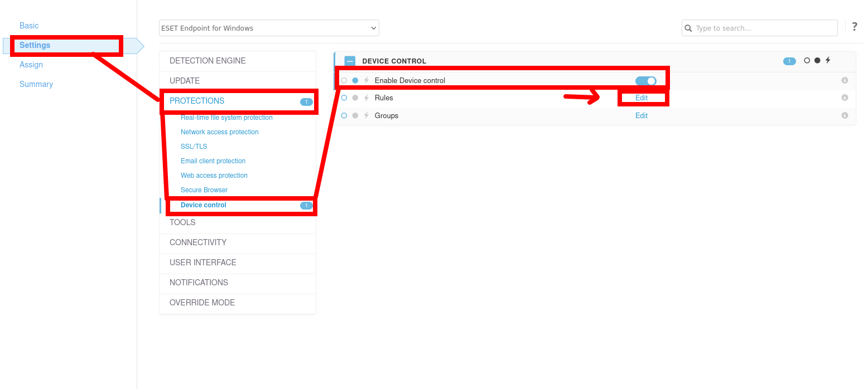Expand the Detection Engine category
This screenshot has height=389, width=868.
pyautogui.click(x=208, y=61)
